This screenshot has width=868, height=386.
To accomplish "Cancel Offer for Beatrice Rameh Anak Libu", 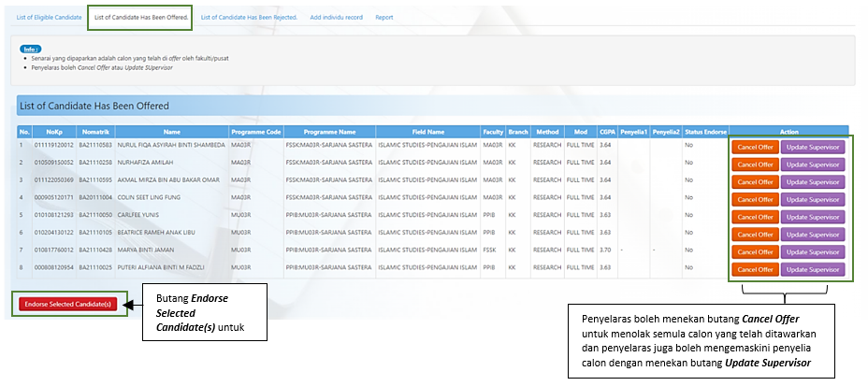I will 754,235.
